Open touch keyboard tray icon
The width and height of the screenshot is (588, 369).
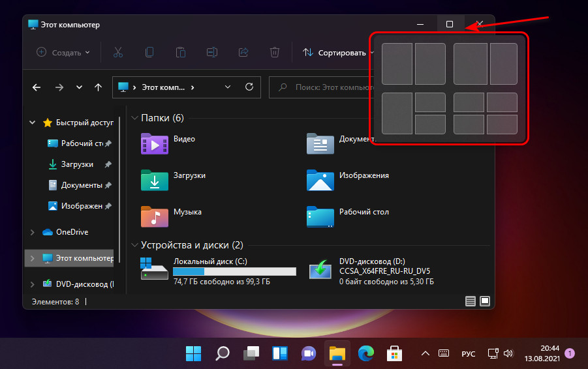444,353
